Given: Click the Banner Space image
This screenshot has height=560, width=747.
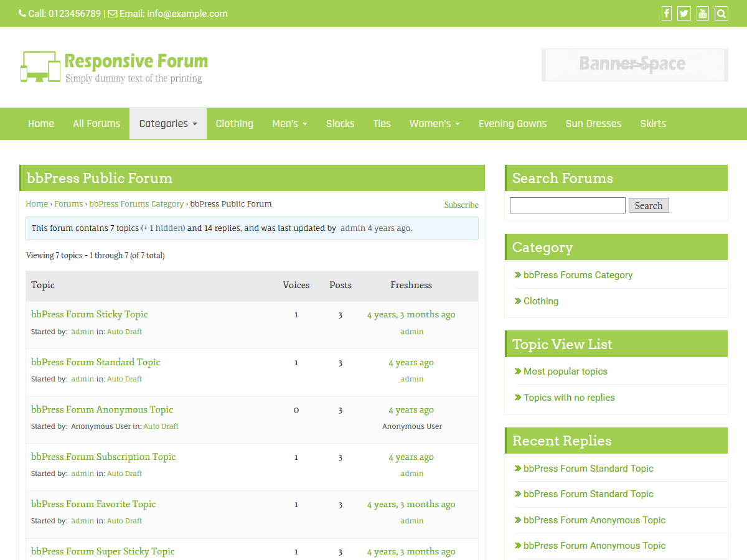Looking at the screenshot, I should click(x=634, y=65).
